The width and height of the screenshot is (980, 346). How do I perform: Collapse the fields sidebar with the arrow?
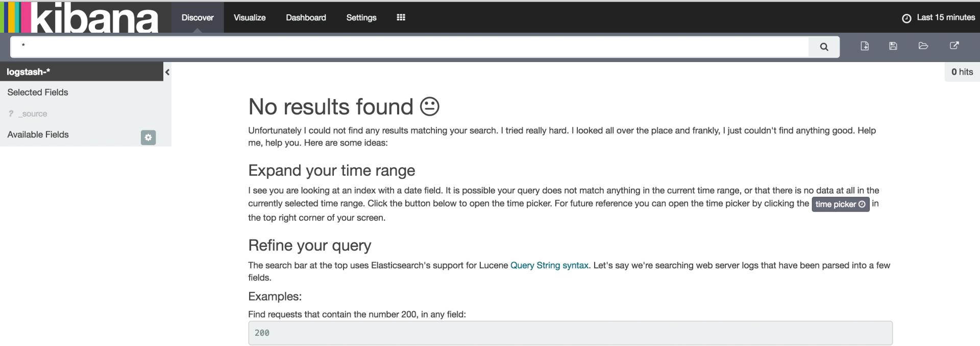(x=167, y=73)
